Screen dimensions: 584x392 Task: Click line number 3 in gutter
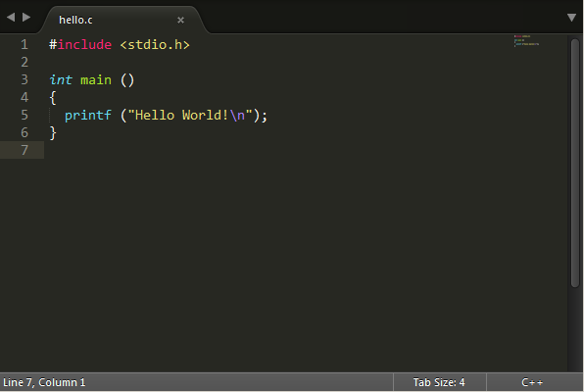[24, 79]
